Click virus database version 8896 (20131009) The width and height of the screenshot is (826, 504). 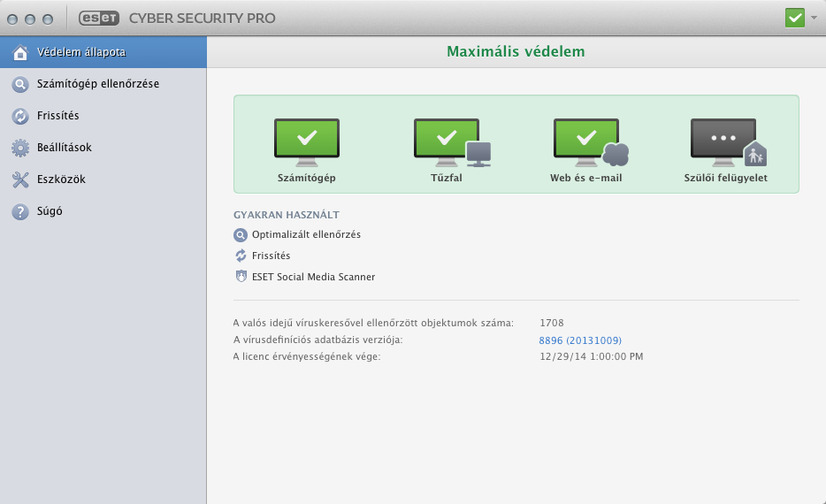580,340
